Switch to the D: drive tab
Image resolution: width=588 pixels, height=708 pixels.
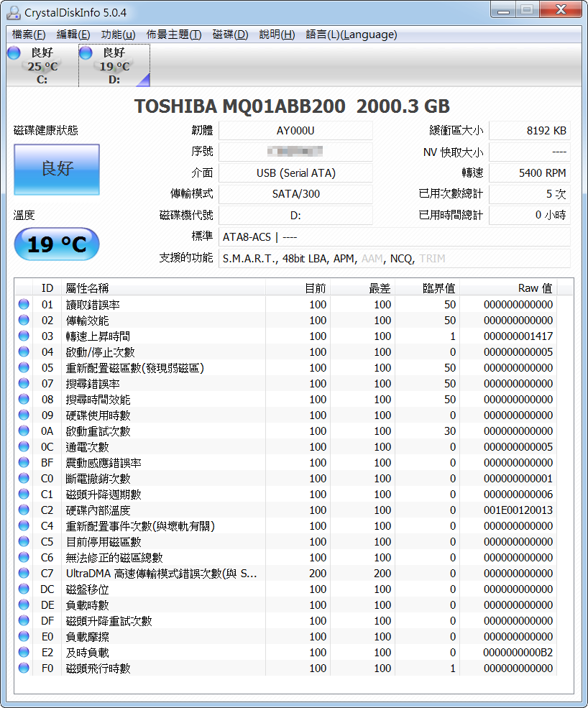pos(114,65)
